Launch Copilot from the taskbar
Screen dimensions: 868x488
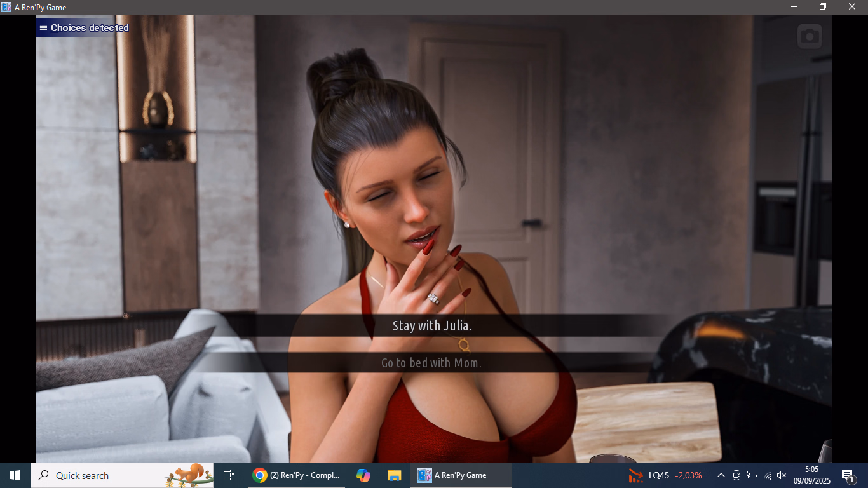click(x=363, y=475)
